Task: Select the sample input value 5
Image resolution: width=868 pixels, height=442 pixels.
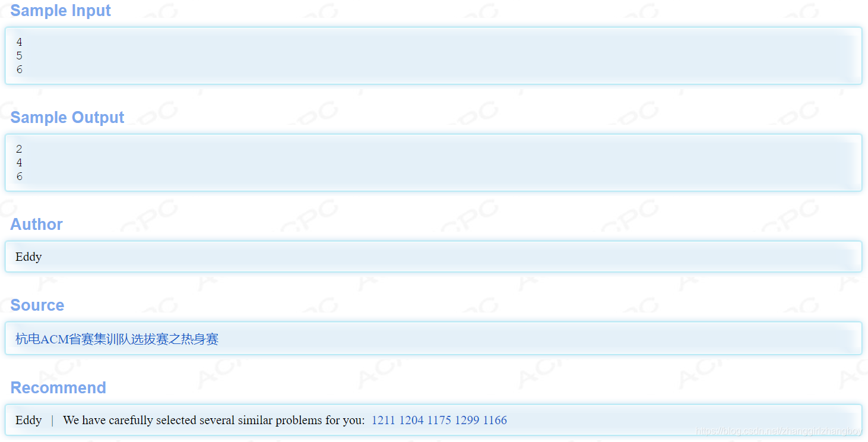Action: pos(20,56)
